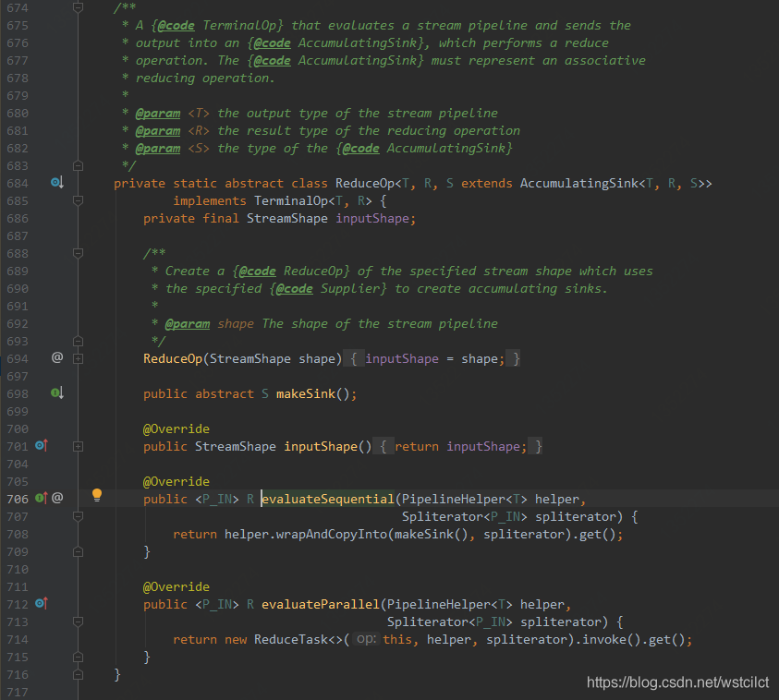
Task: Click the @param shape tag on line 692
Action: 188,324
